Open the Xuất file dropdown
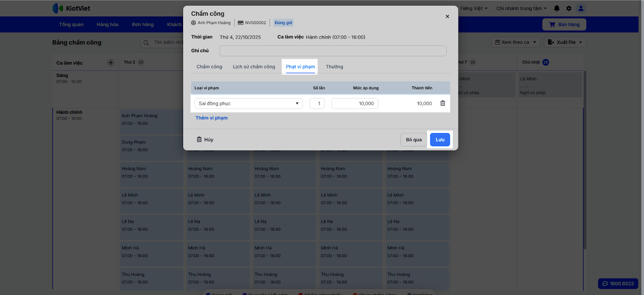644x295 pixels. click(565, 42)
